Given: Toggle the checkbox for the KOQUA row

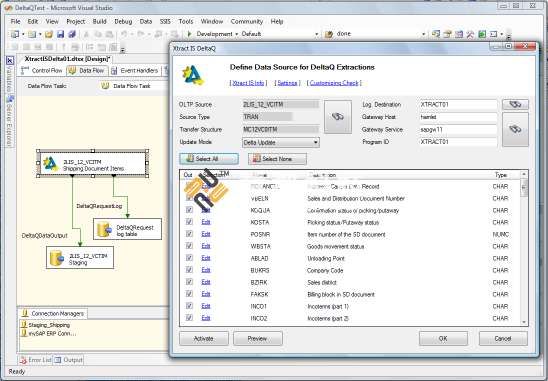Looking at the screenshot, I should [x=189, y=210].
